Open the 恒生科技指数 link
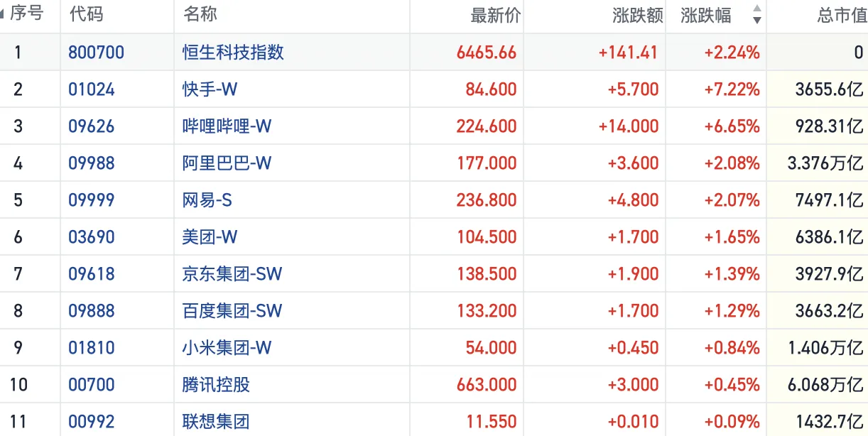This screenshot has width=868, height=436. (x=233, y=53)
